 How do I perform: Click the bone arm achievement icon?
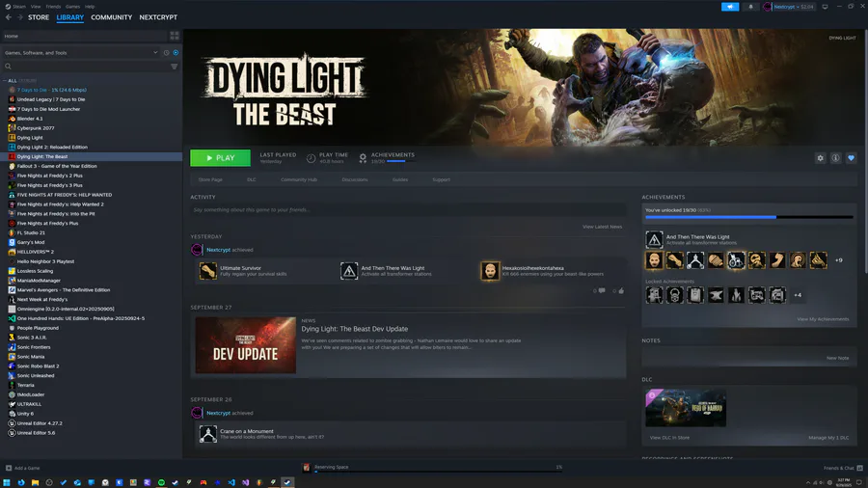(675, 260)
